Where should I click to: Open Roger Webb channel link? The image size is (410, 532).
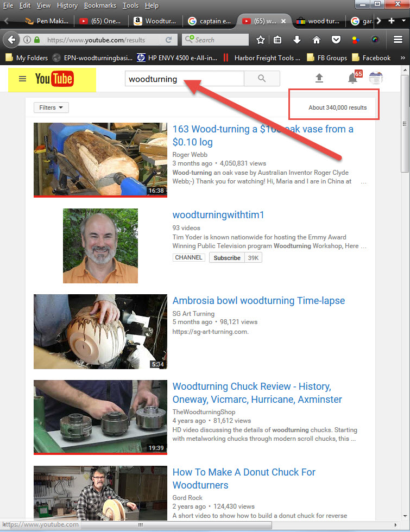190,155
